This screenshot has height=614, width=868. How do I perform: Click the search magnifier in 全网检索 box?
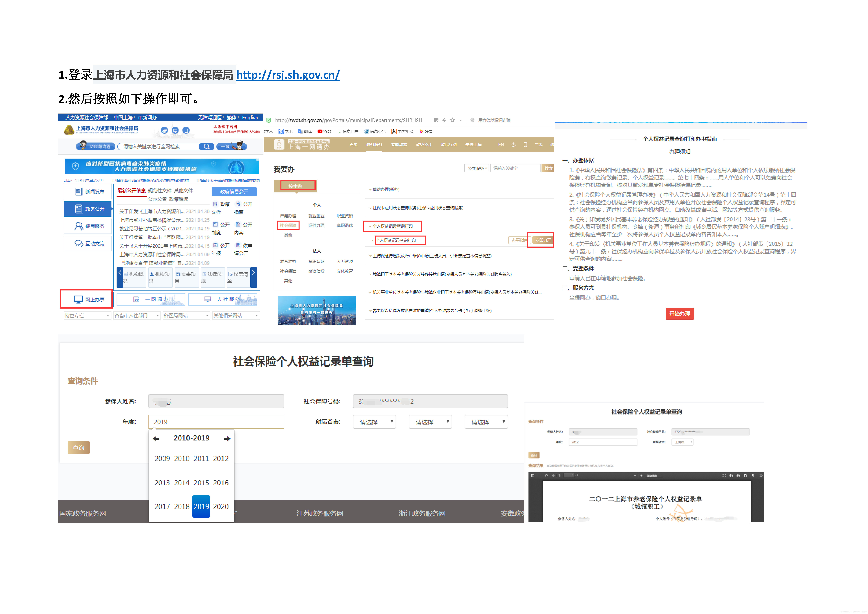[206, 146]
